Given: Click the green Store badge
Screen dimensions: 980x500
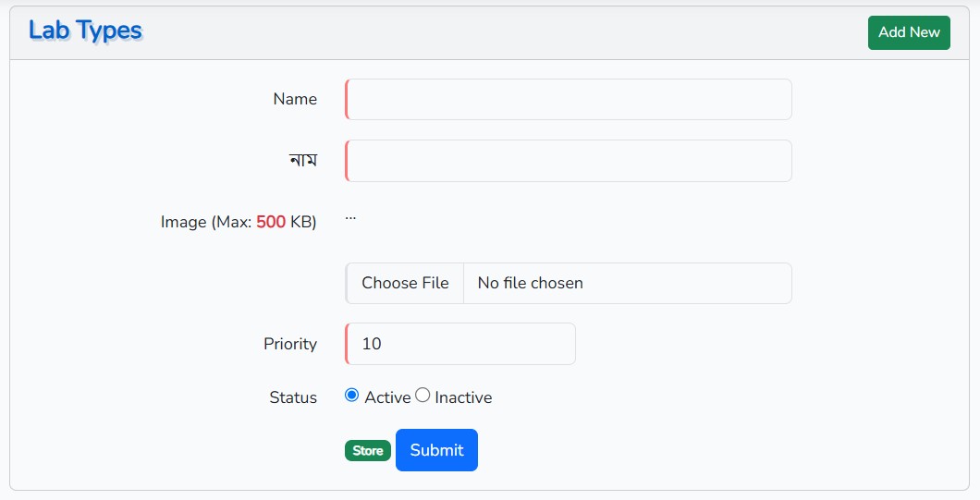Looking at the screenshot, I should pos(368,451).
